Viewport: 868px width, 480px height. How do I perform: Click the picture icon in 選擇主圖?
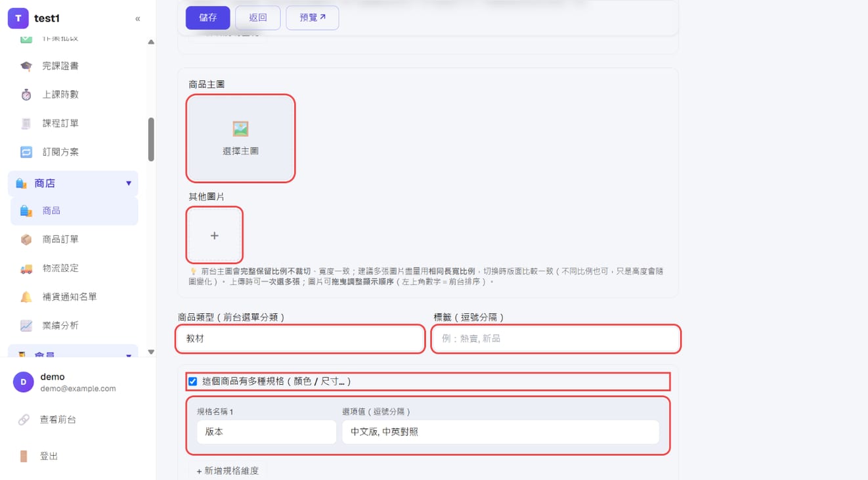coord(240,129)
